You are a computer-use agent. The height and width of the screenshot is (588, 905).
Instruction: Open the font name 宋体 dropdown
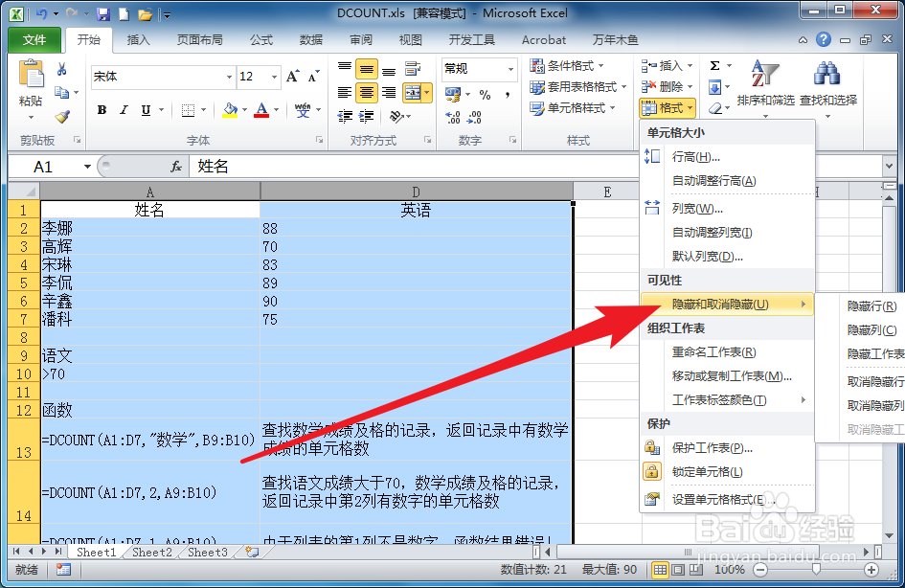coord(229,77)
